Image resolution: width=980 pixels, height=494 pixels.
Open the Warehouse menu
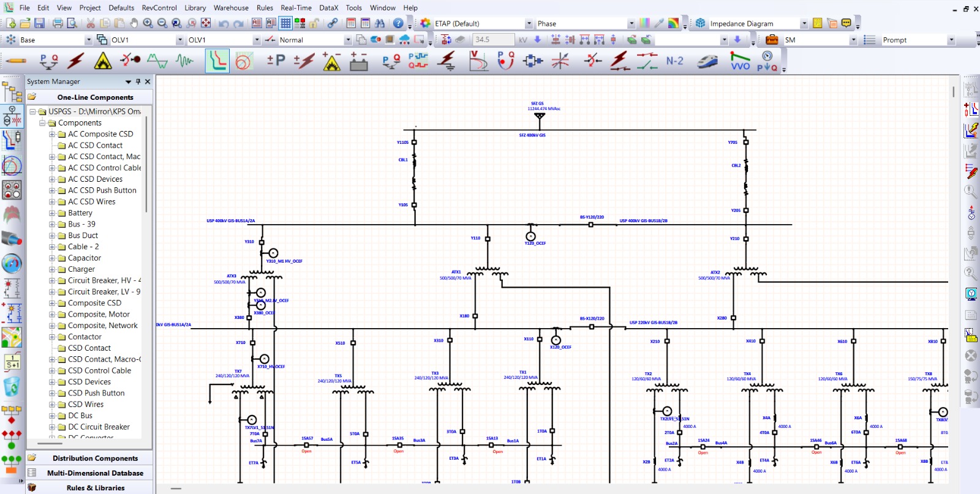[231, 8]
